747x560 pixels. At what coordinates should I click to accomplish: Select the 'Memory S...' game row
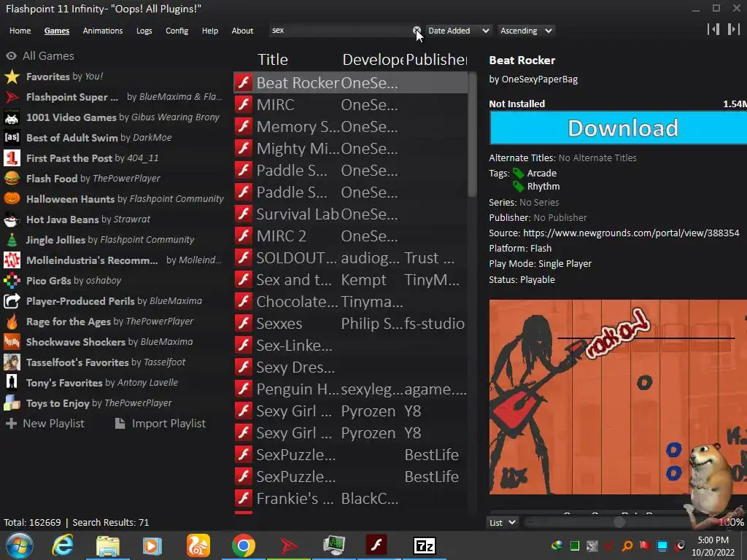350,127
